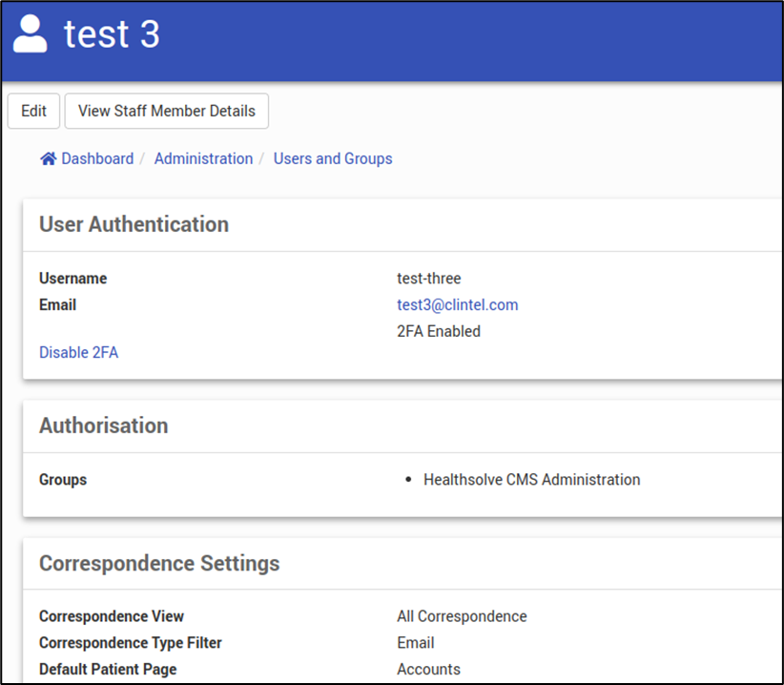Open Users and Groups breadcrumb link

click(x=333, y=159)
